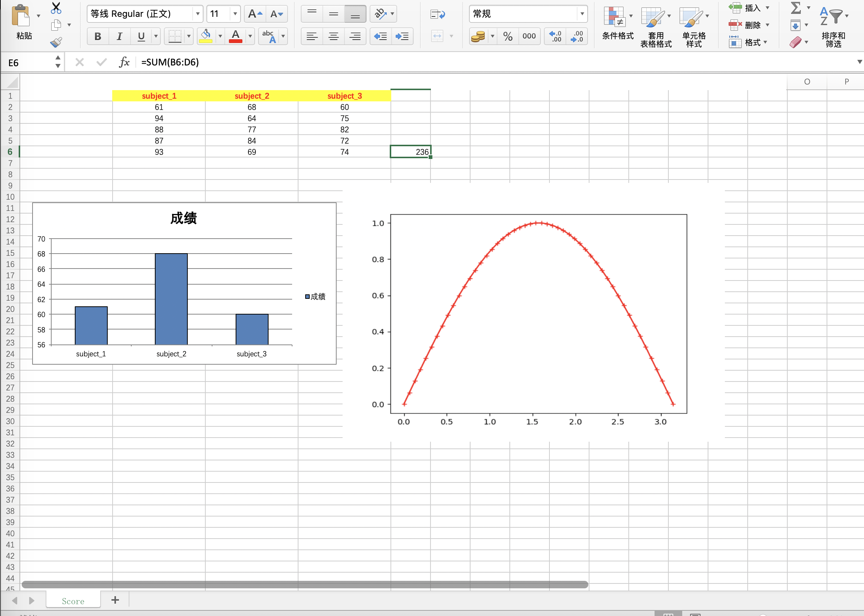Click the 成绩 bar chart title
This screenshot has height=616, width=864.
184,218
